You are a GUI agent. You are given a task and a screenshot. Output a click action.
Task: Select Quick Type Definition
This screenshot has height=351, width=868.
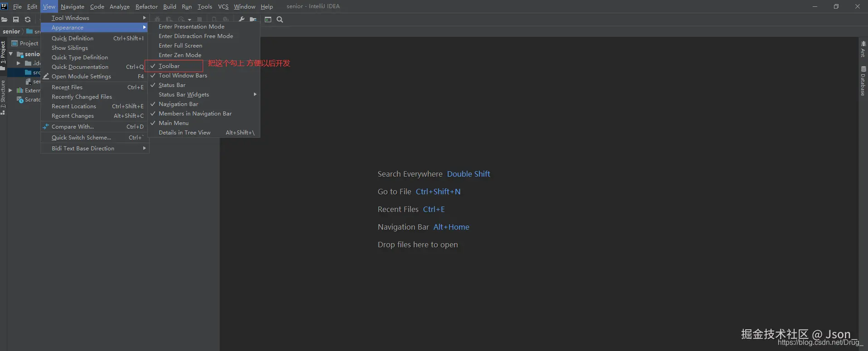click(95, 58)
